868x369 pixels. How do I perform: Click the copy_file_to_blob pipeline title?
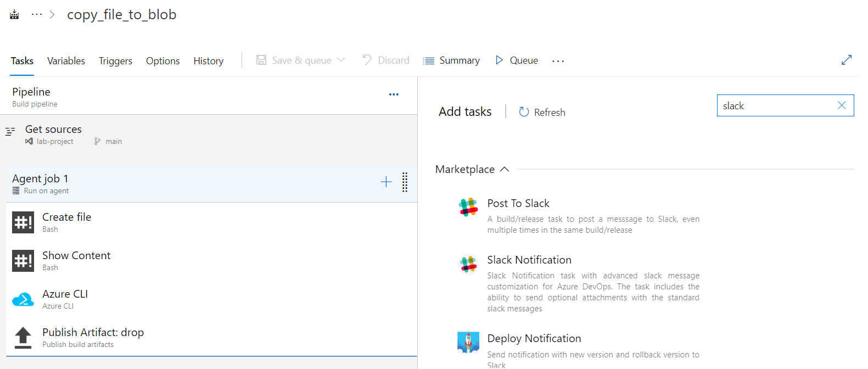(122, 15)
